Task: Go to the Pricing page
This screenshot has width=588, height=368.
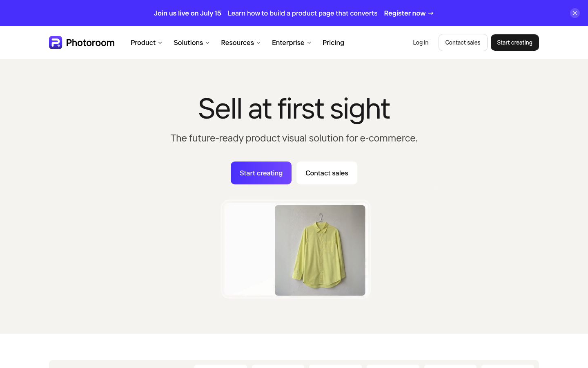Action: point(333,43)
